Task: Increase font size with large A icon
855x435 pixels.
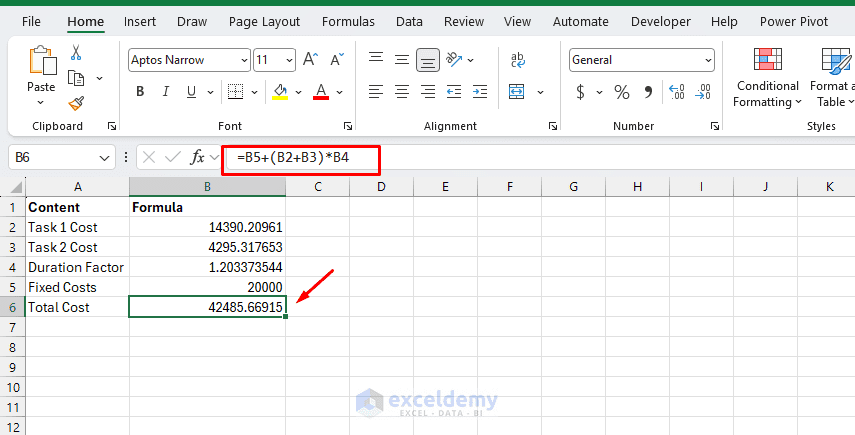Action: coord(310,59)
